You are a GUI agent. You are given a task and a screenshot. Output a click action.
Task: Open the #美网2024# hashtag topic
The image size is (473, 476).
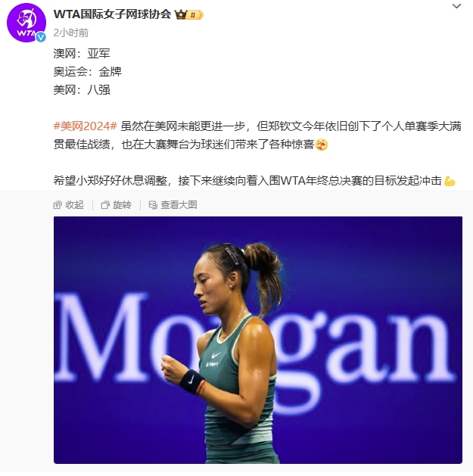86,126
